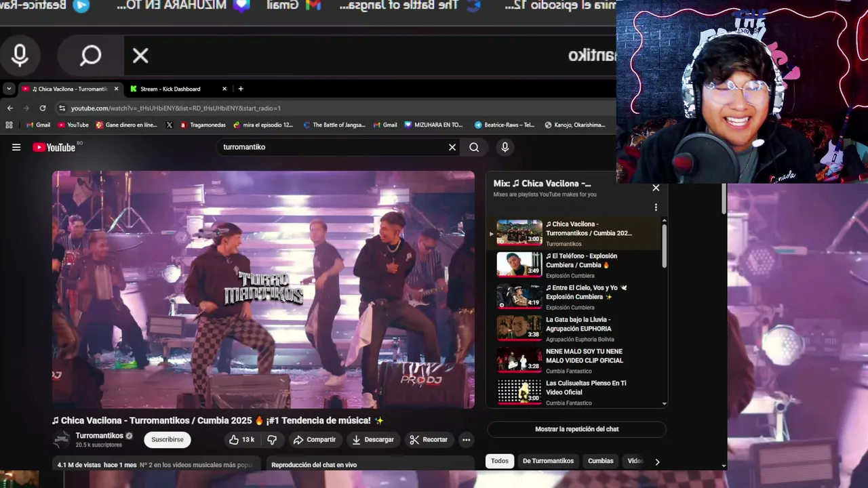The image size is (868, 488).
Task: Play Entre El Cielo, Vos y Yo
Action: point(575,297)
